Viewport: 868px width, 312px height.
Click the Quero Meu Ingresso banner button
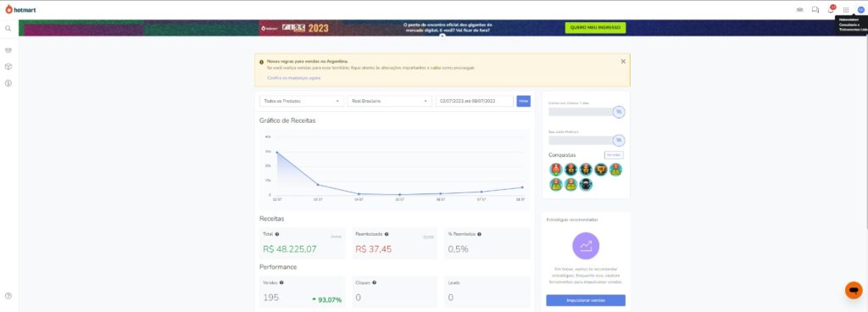[595, 28]
